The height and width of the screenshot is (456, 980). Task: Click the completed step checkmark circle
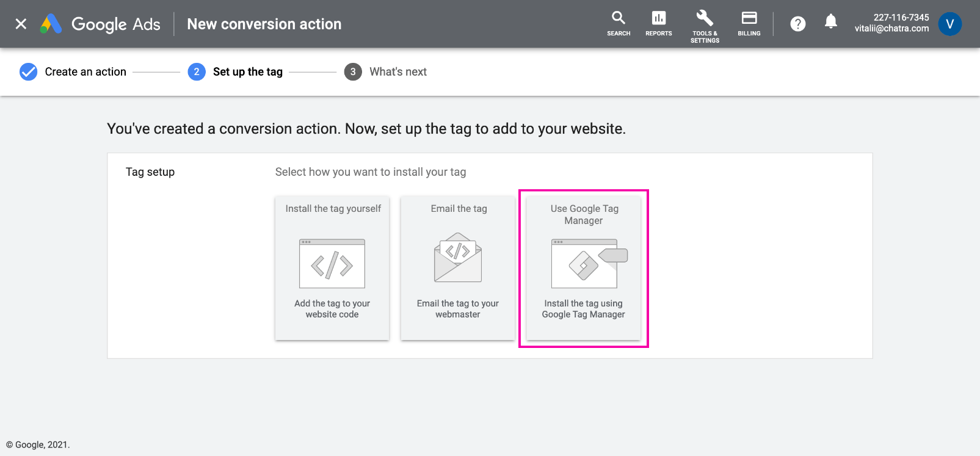tap(28, 72)
